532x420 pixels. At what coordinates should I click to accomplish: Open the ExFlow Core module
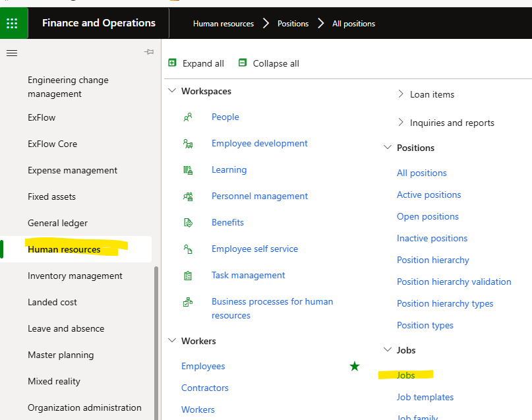point(53,144)
